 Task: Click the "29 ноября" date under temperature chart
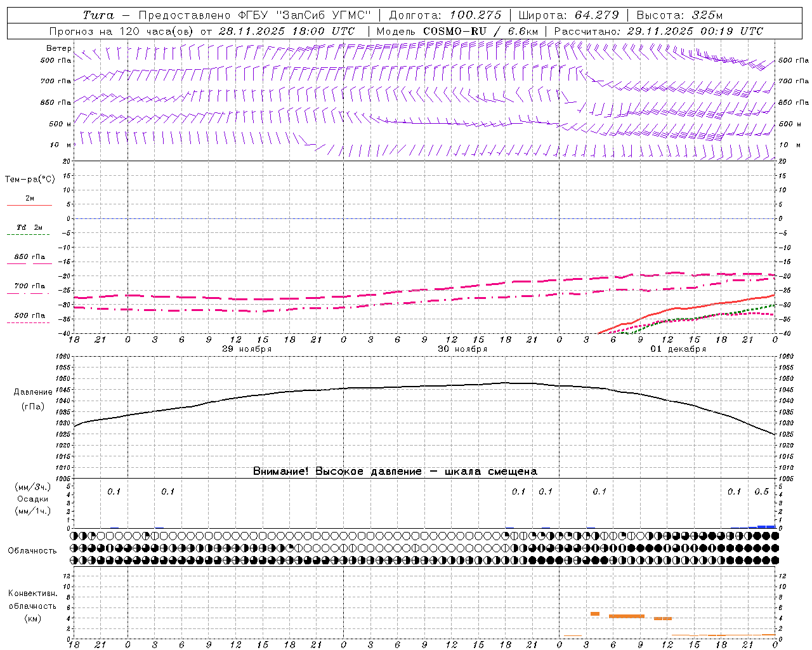(x=247, y=349)
